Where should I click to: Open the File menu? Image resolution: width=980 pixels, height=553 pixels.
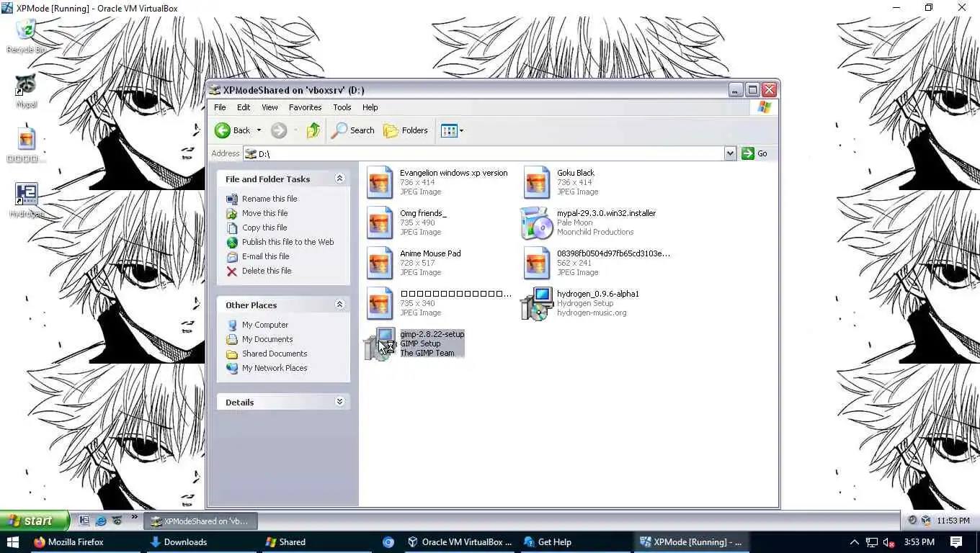[x=220, y=107]
